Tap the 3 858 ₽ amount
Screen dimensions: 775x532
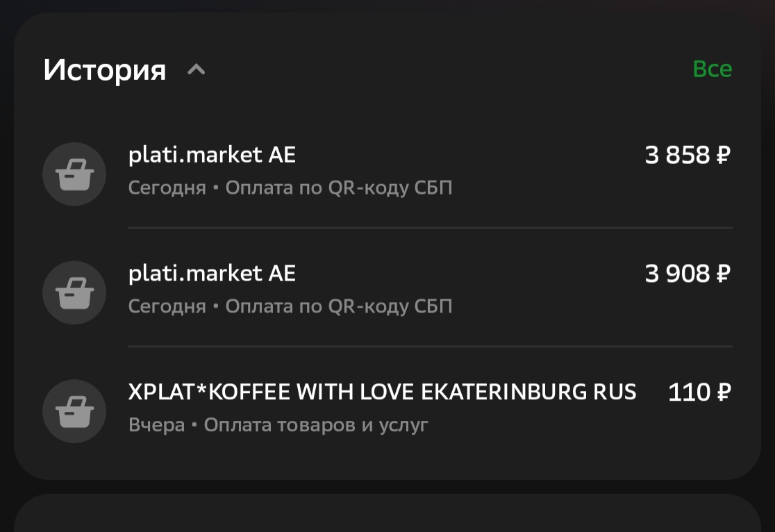(x=687, y=156)
